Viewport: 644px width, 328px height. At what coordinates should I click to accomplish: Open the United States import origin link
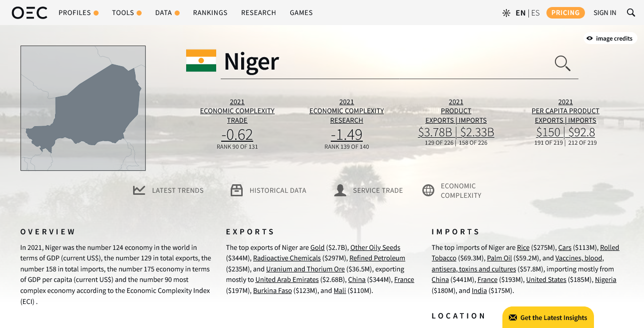[x=546, y=279]
